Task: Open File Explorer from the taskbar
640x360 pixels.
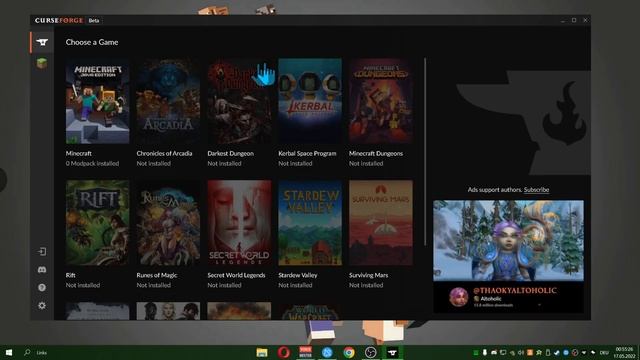Action: (x=262, y=352)
